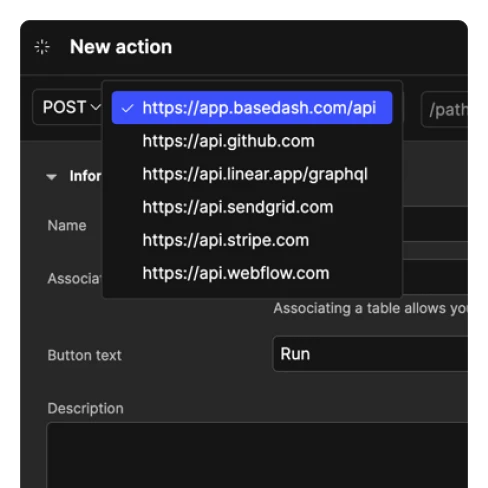Image resolution: width=488 pixels, height=488 pixels.
Task: Select https://app.basedash.com/api base URL option
Action: pyautogui.click(x=252, y=108)
